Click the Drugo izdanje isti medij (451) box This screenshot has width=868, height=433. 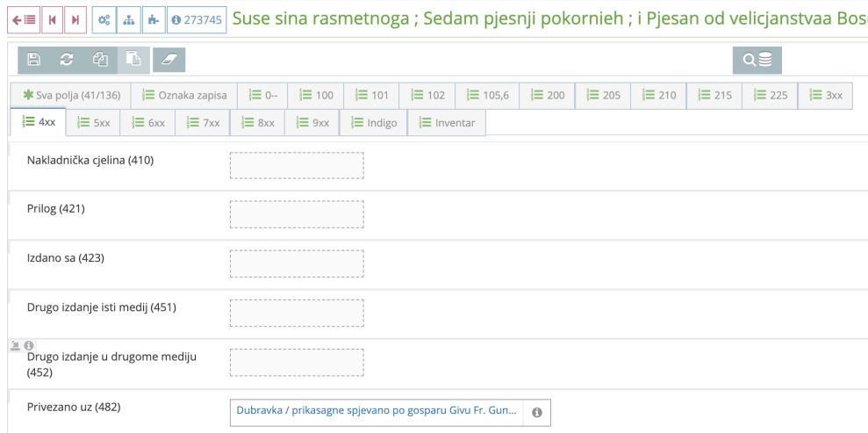point(297,313)
